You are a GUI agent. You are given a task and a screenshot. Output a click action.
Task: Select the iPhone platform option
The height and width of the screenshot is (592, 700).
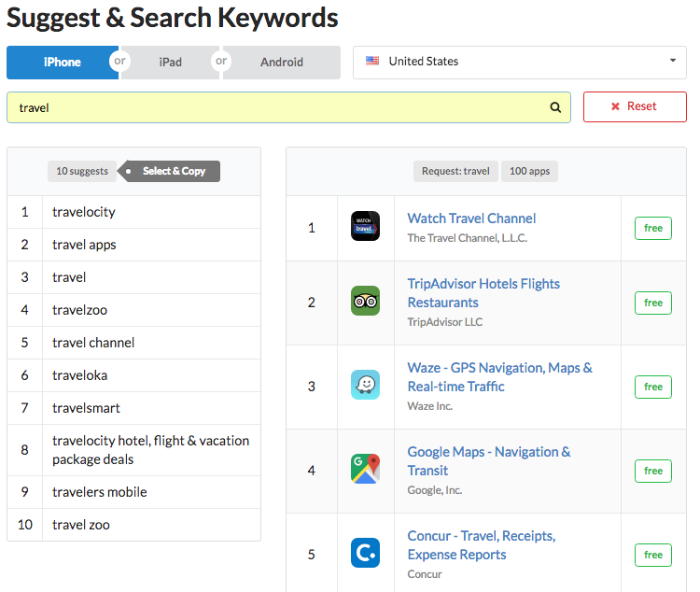click(x=62, y=63)
